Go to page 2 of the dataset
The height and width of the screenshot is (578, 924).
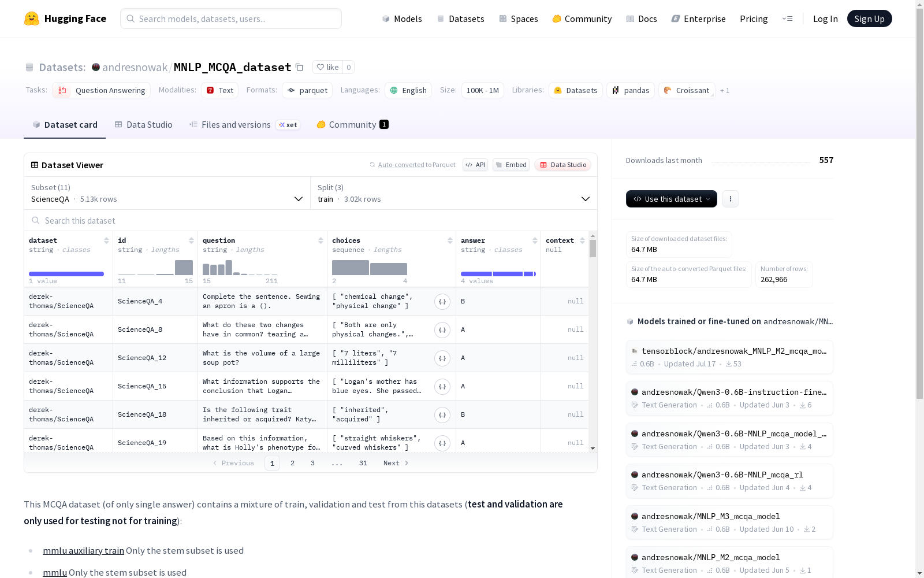[x=293, y=463]
